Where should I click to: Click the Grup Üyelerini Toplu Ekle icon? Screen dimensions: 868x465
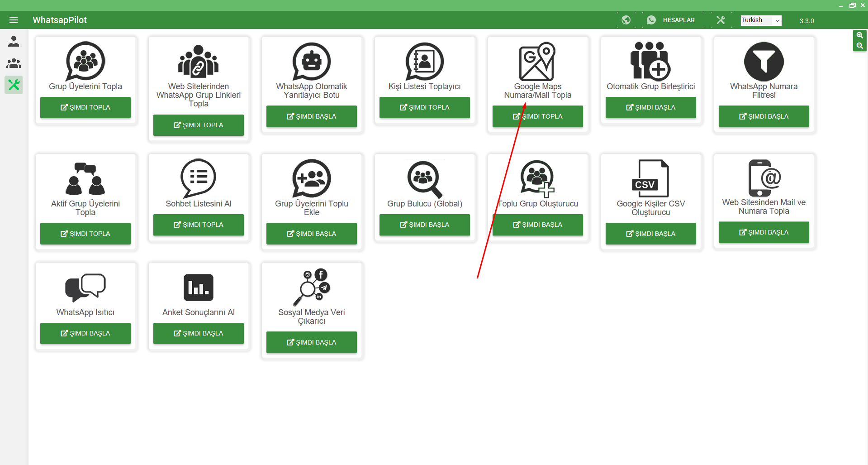[312, 178]
